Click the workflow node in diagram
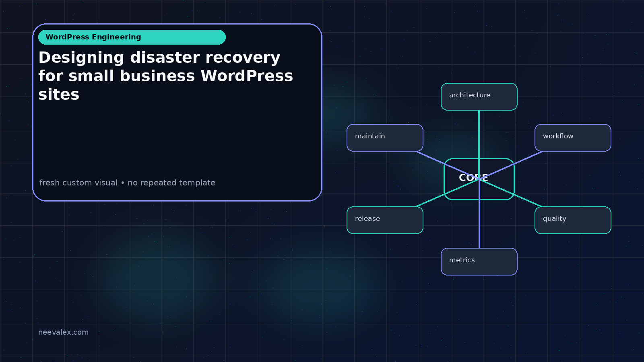 (573, 138)
